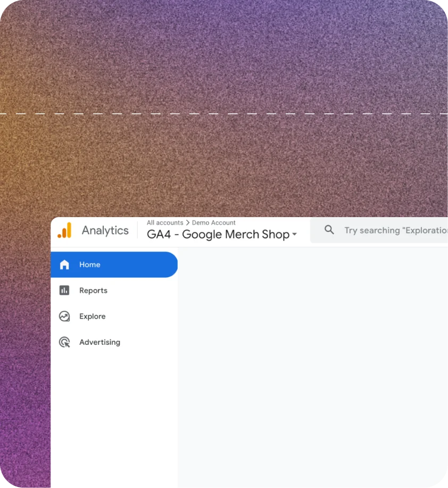Click the Demo Account breadcrumb link
This screenshot has width=448, height=488.
[214, 223]
